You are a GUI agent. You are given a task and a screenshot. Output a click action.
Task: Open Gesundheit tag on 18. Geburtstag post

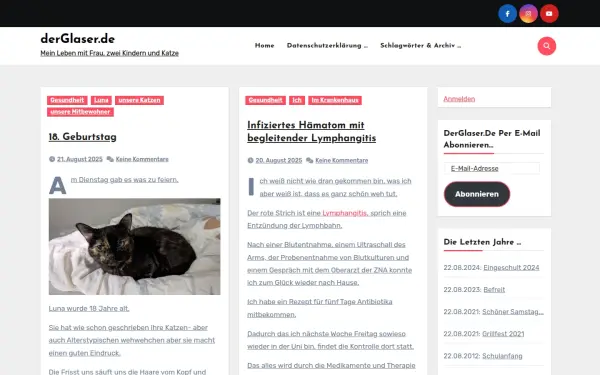67,100
